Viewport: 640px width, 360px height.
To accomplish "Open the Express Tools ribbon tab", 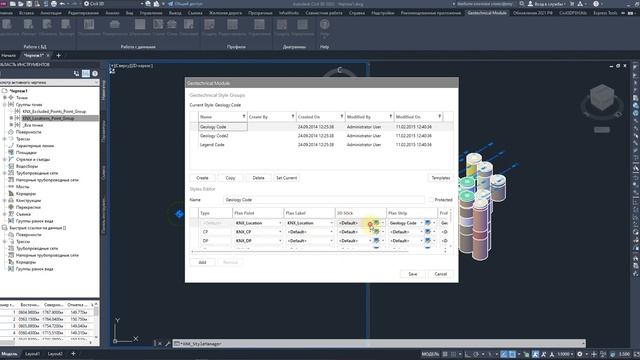I will click(605, 13).
